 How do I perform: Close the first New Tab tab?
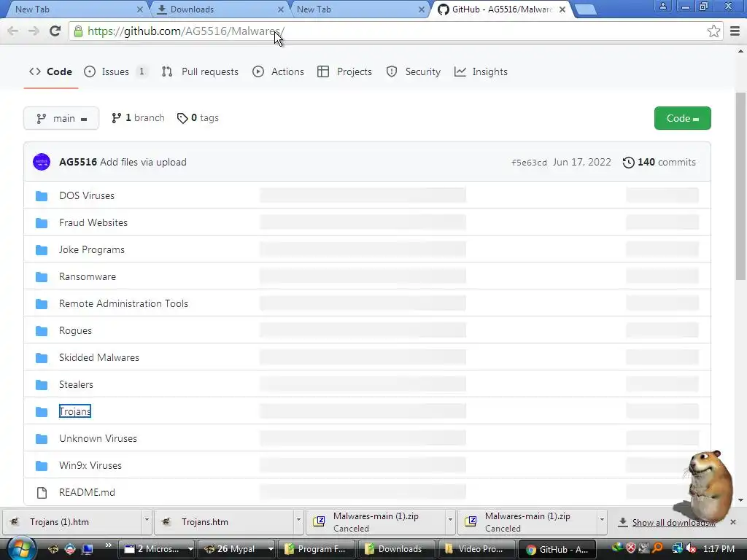[x=139, y=9]
